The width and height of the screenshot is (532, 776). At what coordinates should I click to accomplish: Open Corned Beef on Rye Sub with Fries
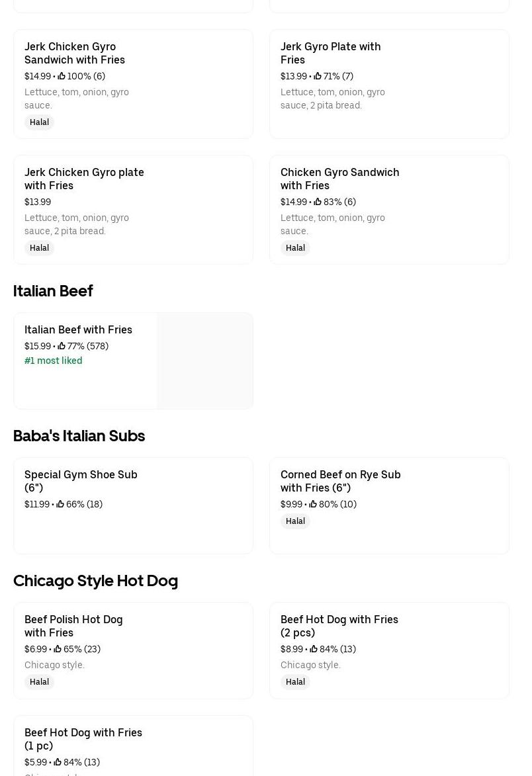340,481
